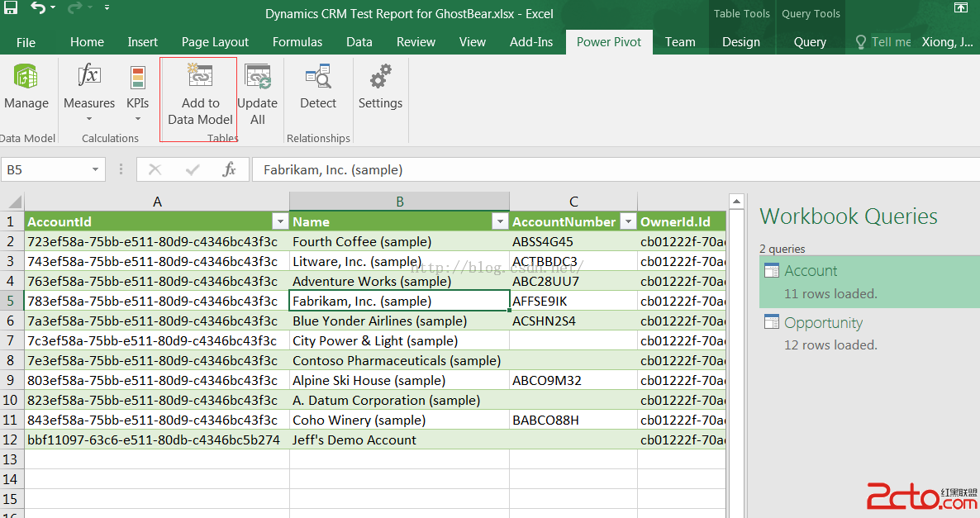This screenshot has width=980, height=518.
Task: Click the Name Box showing B5
Action: (x=46, y=169)
